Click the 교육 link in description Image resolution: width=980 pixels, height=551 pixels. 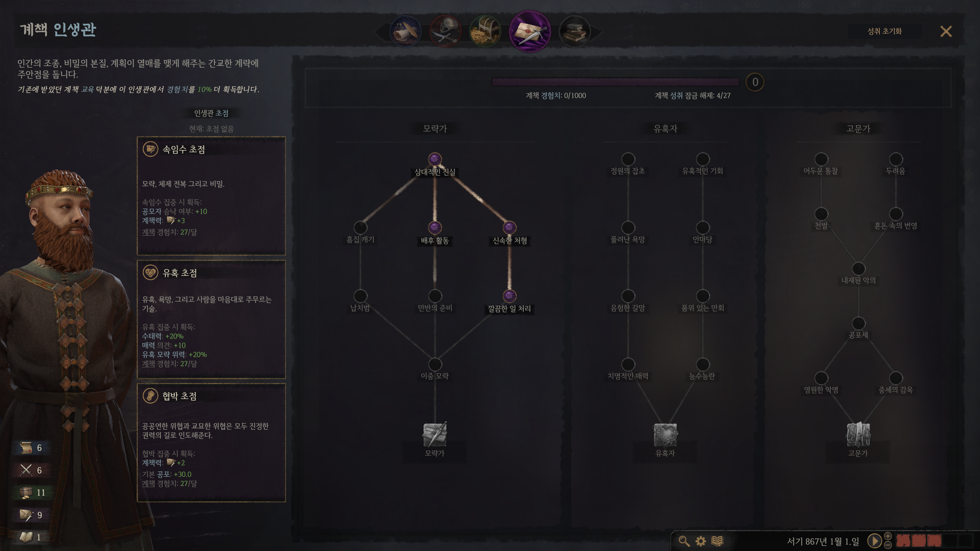coord(88,90)
